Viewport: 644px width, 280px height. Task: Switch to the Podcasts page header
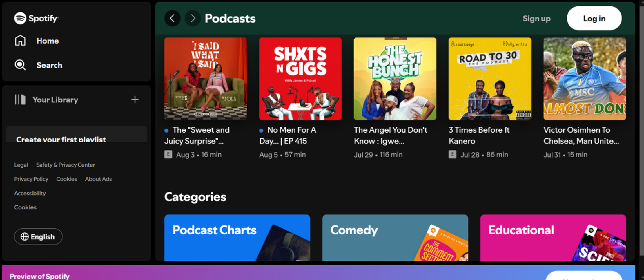(230, 18)
